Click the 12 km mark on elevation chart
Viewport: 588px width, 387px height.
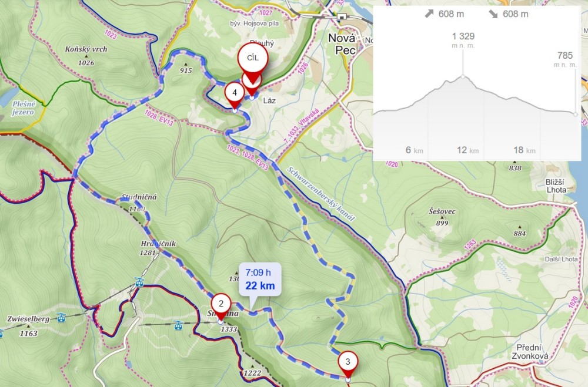coord(467,150)
